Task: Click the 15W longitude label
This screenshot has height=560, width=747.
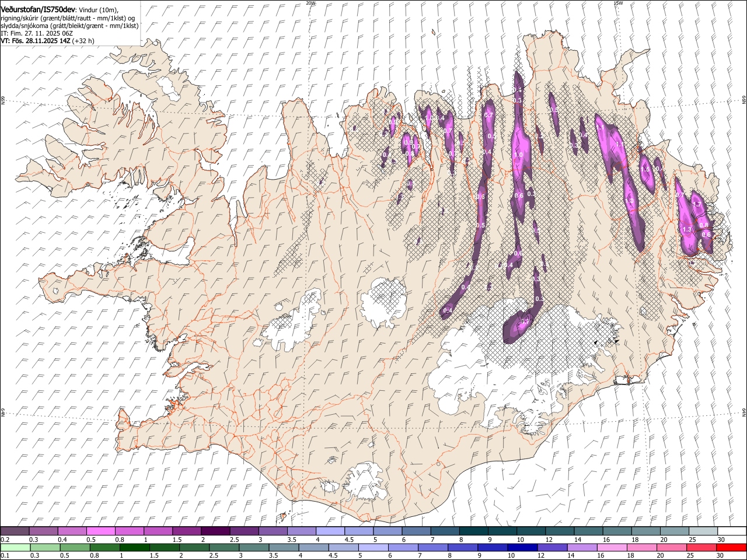Action: click(617, 3)
